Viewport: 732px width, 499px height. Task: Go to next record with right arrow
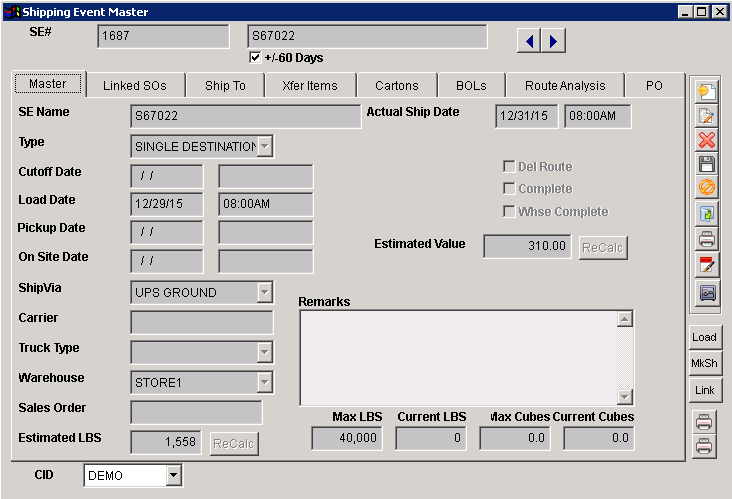(554, 40)
